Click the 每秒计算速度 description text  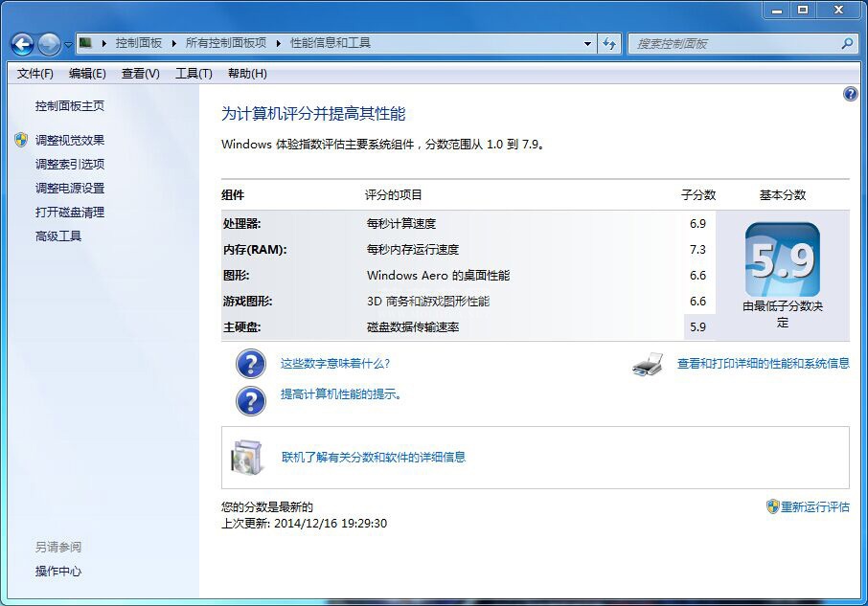click(x=401, y=224)
